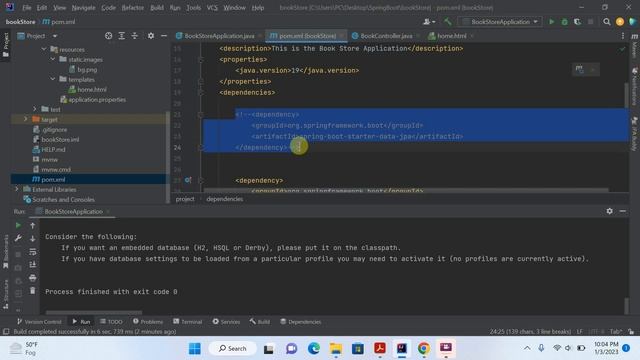Collapse all in Project tool window
Screen dimensions: 640x360
coord(134,36)
